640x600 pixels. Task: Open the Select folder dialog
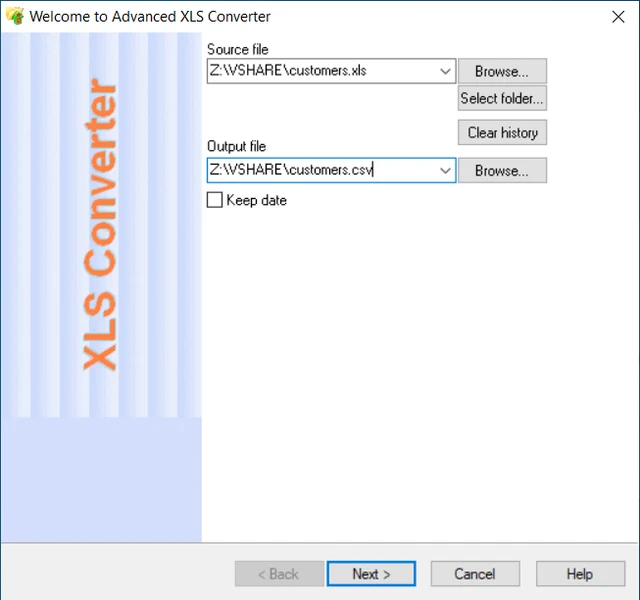[x=502, y=98]
